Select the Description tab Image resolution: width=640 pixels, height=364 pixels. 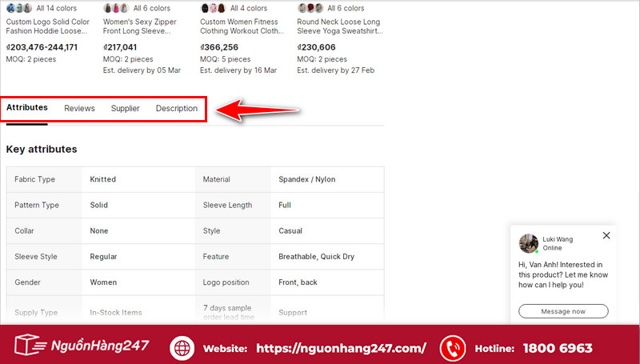pos(176,108)
